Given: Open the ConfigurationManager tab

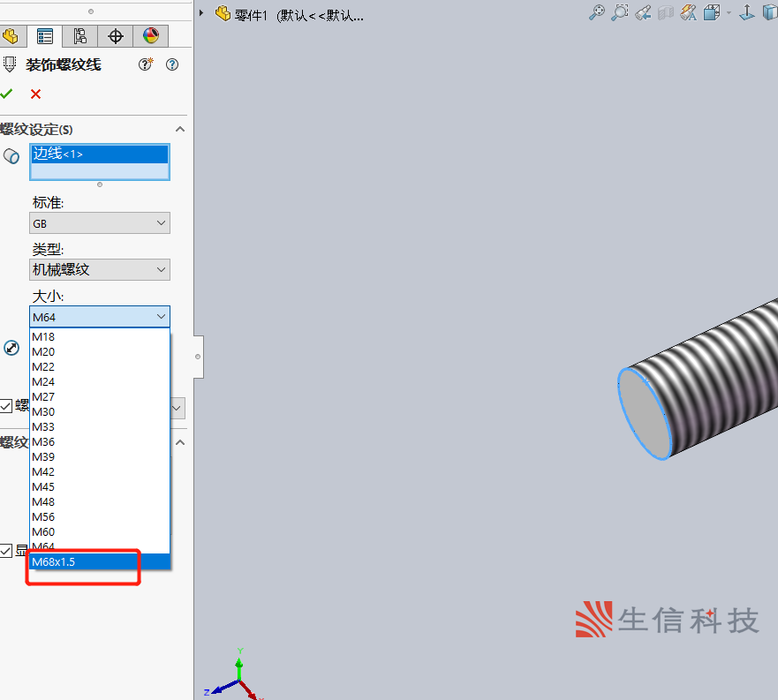Looking at the screenshot, I should tap(79, 36).
